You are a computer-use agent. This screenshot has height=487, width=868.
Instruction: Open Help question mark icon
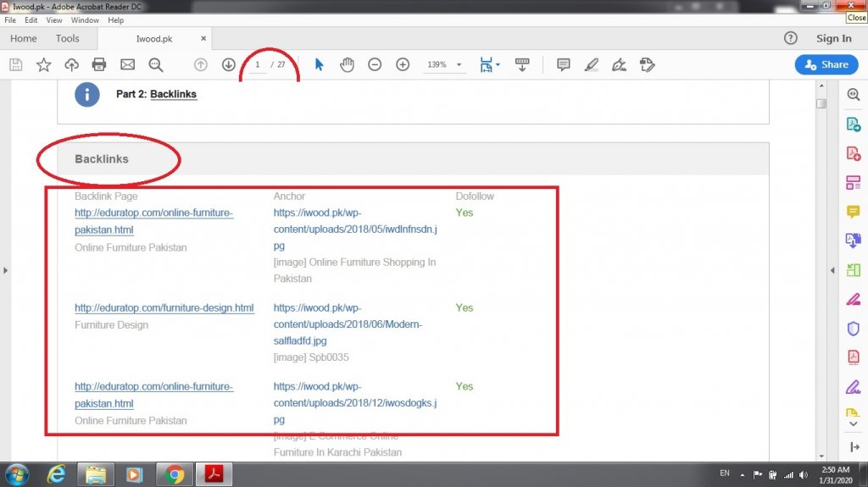(791, 38)
